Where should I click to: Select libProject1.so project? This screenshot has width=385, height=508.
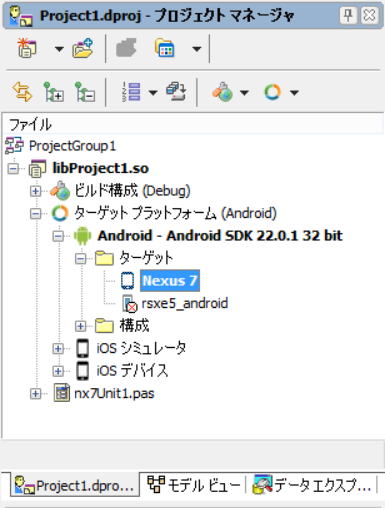pyautogui.click(x=100, y=168)
